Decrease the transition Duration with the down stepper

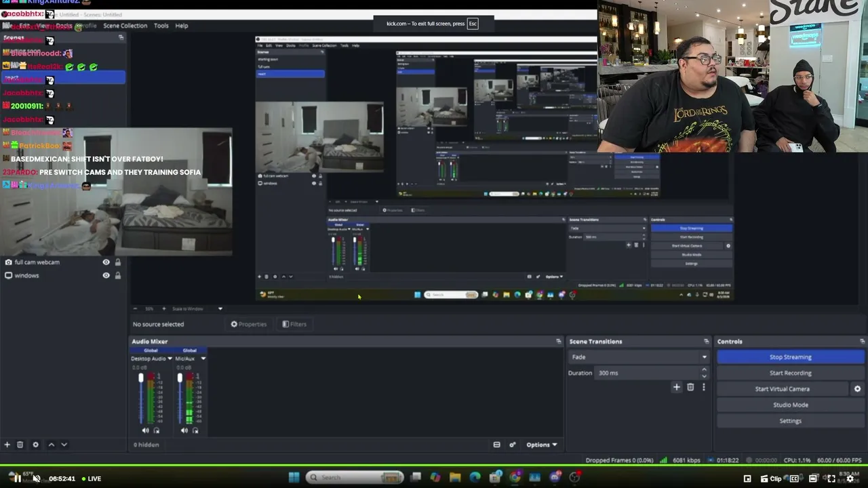click(x=704, y=376)
